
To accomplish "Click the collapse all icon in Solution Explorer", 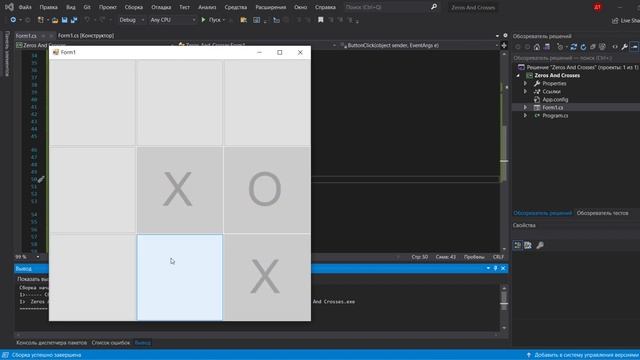I will 593,47.
